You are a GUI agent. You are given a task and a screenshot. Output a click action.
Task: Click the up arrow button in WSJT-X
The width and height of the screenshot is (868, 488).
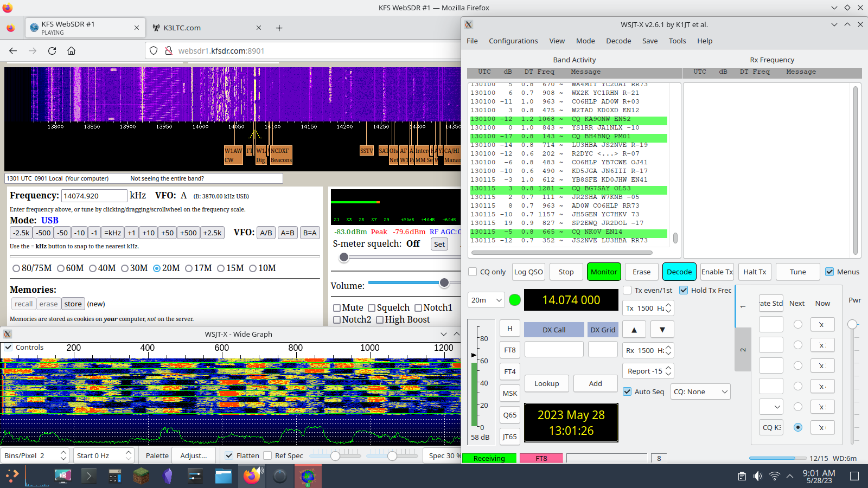click(634, 329)
